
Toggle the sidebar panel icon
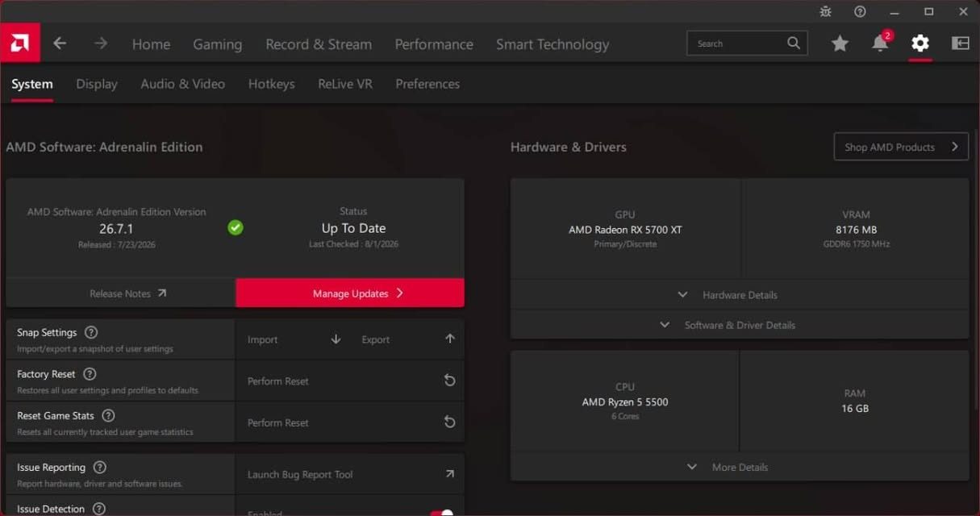tap(961, 44)
